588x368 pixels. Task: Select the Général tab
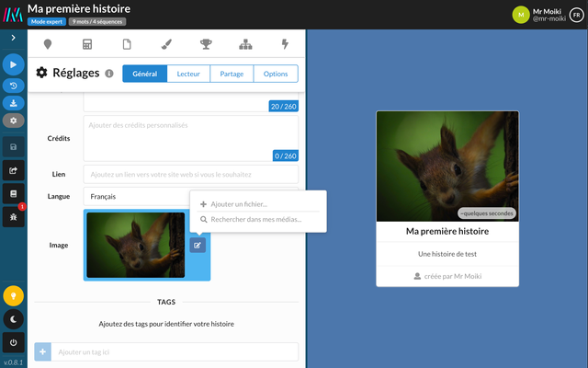(x=145, y=74)
